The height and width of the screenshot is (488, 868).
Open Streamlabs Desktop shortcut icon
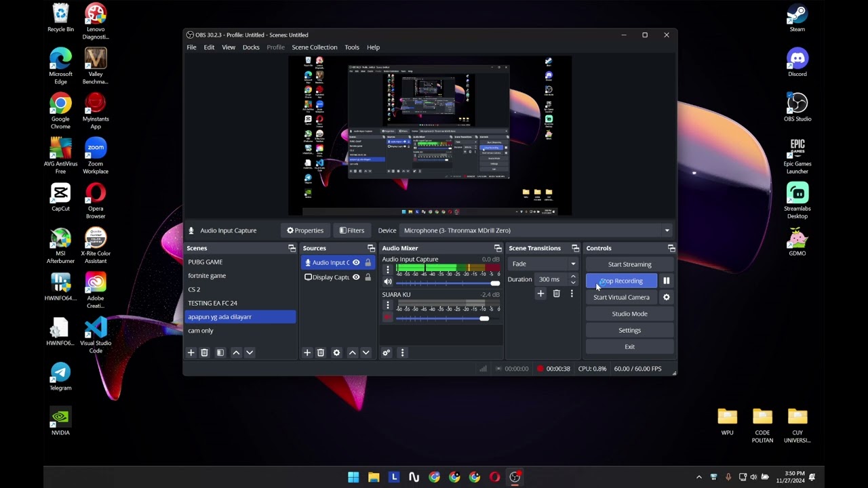point(797,201)
